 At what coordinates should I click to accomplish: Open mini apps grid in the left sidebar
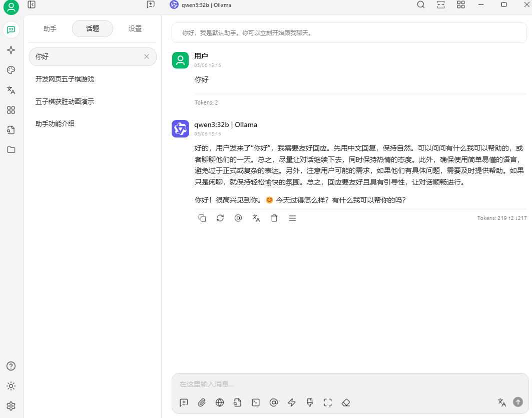11,110
